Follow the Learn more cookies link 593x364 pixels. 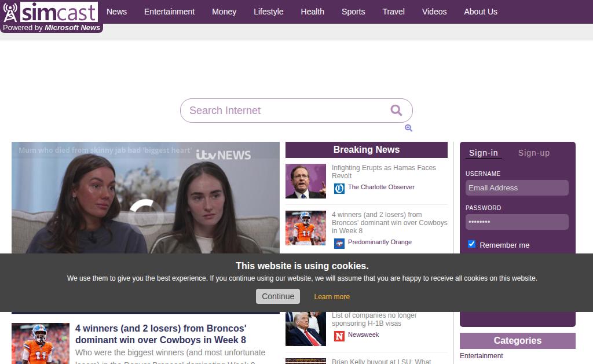pyautogui.click(x=332, y=297)
